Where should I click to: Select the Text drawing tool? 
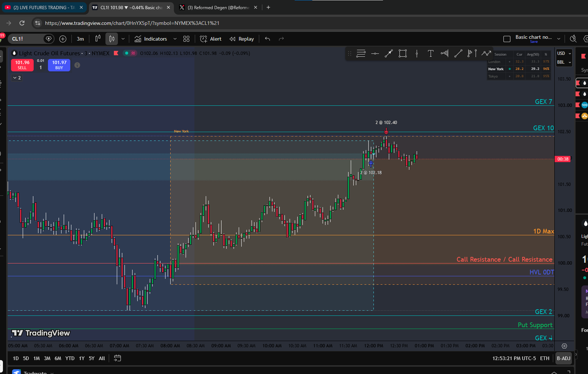[x=430, y=53]
